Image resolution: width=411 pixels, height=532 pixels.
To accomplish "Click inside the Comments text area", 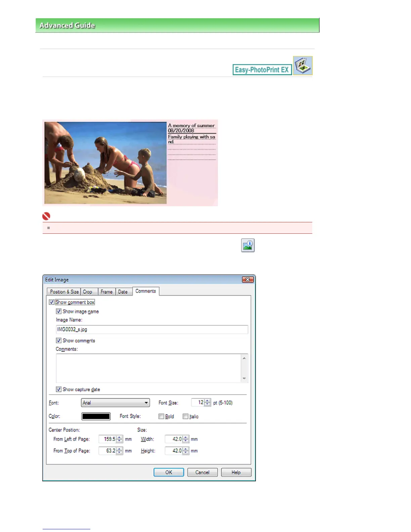I will 148,368.
